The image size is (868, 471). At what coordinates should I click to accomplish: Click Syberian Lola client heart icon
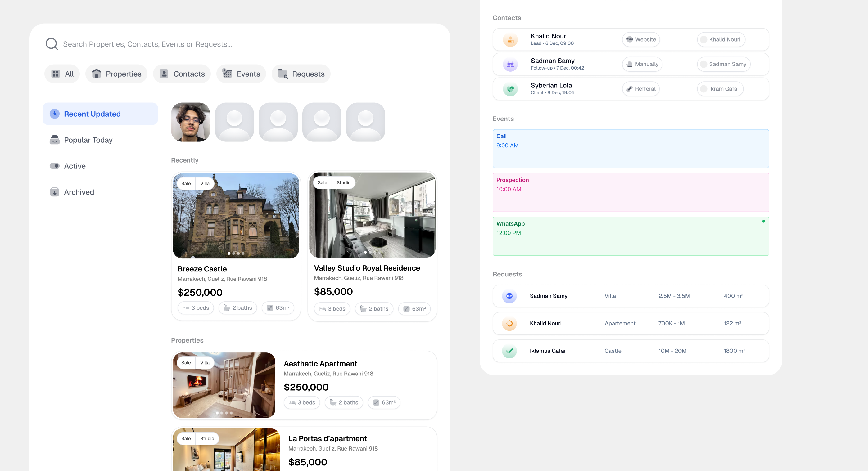tap(510, 89)
